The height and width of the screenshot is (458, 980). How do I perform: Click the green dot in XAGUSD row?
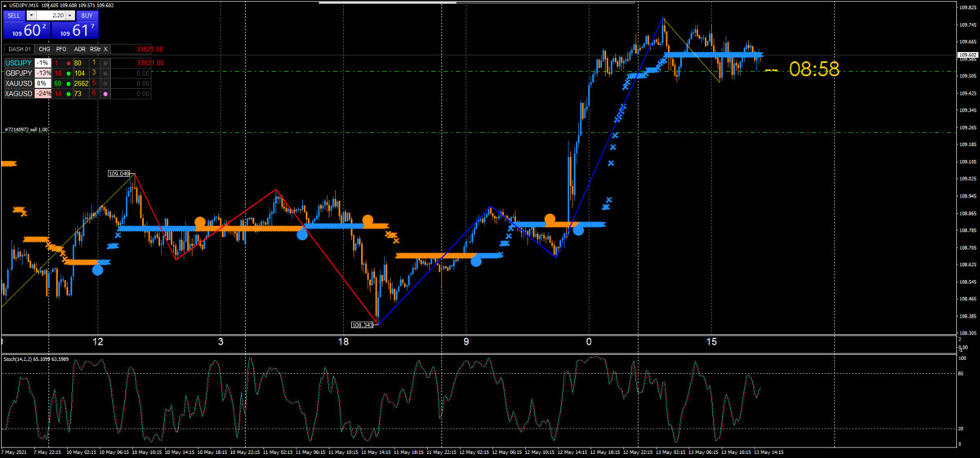[x=69, y=94]
